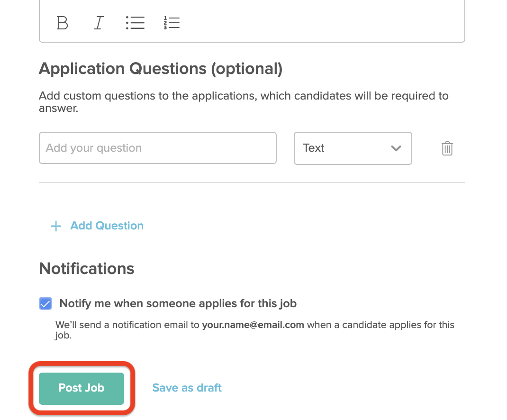Insert a bulleted list
Screen dimensions: 507x420
pyautogui.click(x=135, y=23)
